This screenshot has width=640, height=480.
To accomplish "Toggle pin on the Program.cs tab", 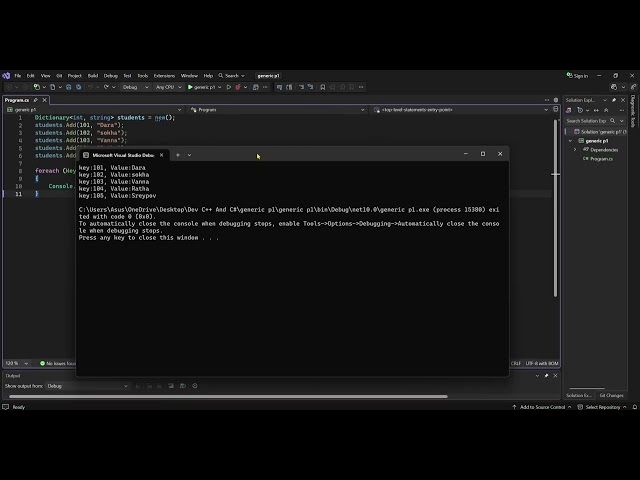I will 36,100.
